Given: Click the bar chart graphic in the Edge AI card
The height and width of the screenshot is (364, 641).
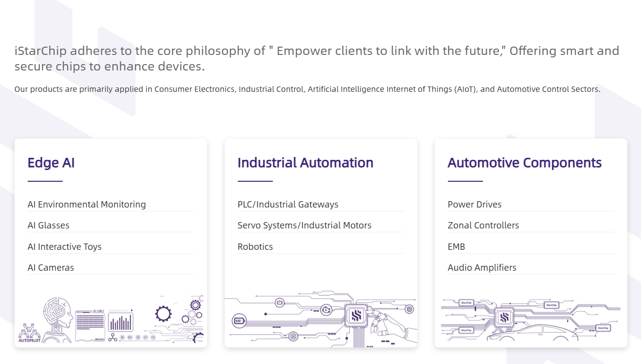Looking at the screenshot, I should (121, 321).
